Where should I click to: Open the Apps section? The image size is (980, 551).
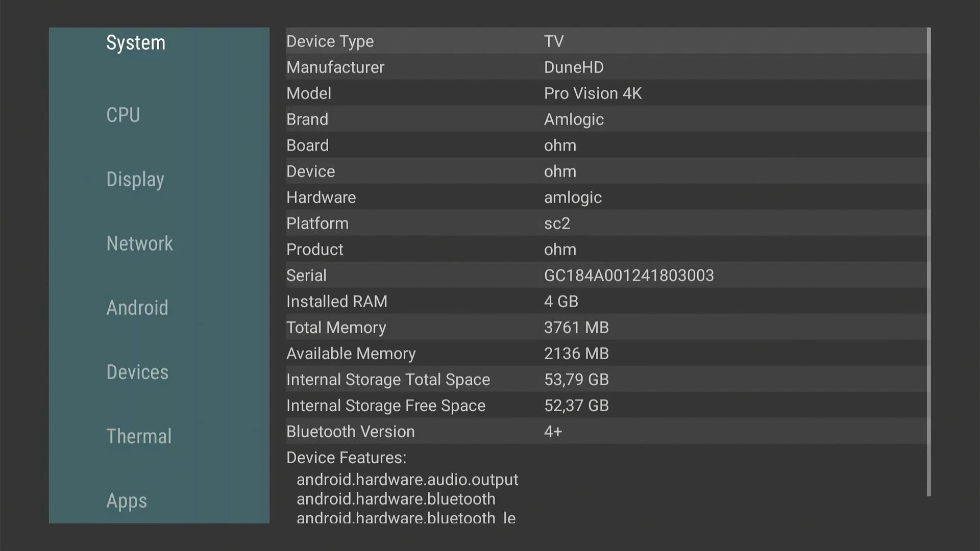coord(127,501)
